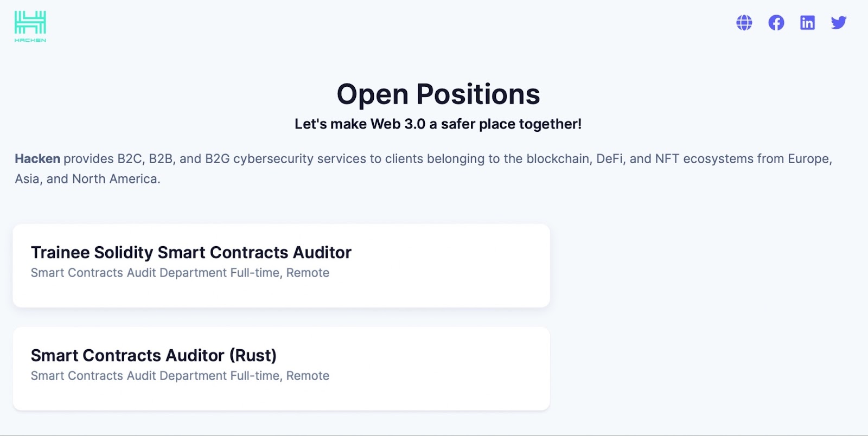Open the Smart Contracts Auditor (Rust) position
868x436 pixels.
pyautogui.click(x=154, y=355)
